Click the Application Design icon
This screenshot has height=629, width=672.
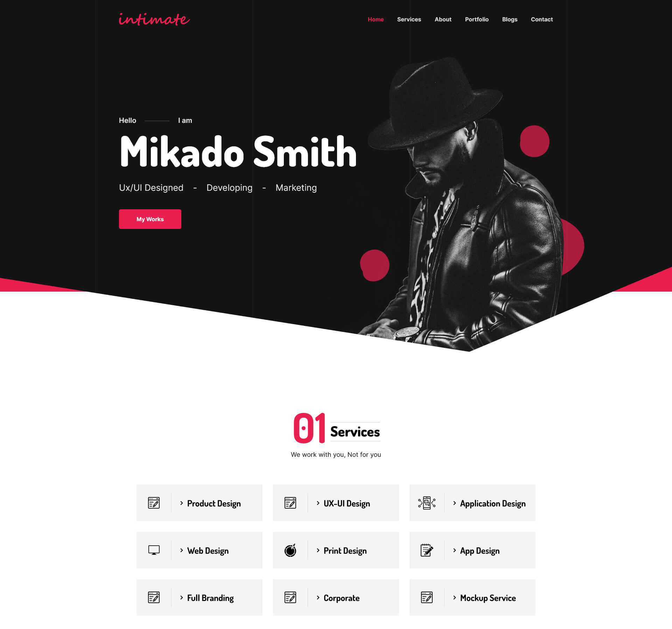coord(427,503)
